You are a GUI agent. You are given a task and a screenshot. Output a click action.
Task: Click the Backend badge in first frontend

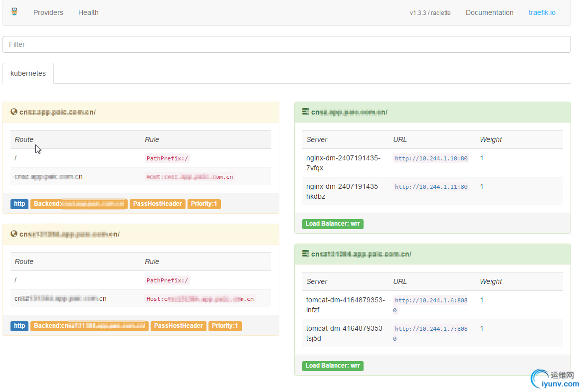coord(79,204)
